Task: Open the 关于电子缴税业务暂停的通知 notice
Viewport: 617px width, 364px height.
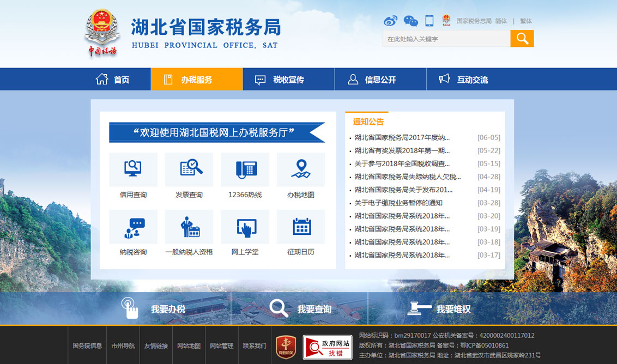Action: click(398, 203)
